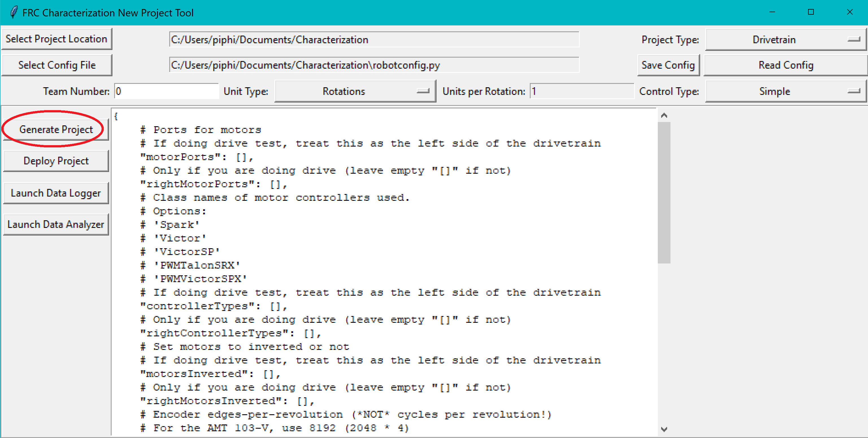Click into the Team Number input field
868x438 pixels.
pos(166,91)
